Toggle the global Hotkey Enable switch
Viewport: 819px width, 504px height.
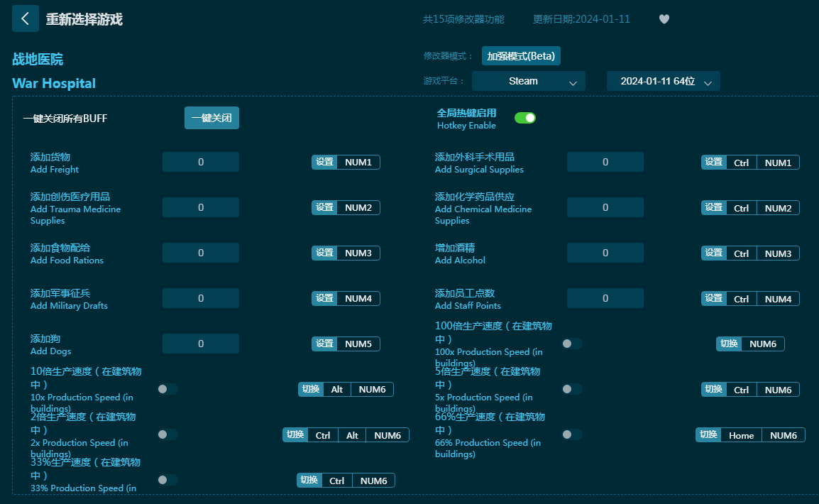(524, 118)
